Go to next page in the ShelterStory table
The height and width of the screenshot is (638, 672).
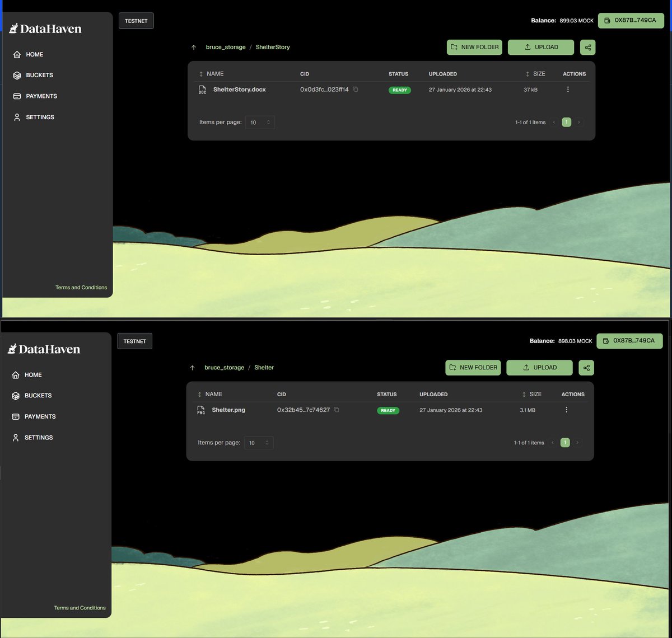click(x=579, y=122)
